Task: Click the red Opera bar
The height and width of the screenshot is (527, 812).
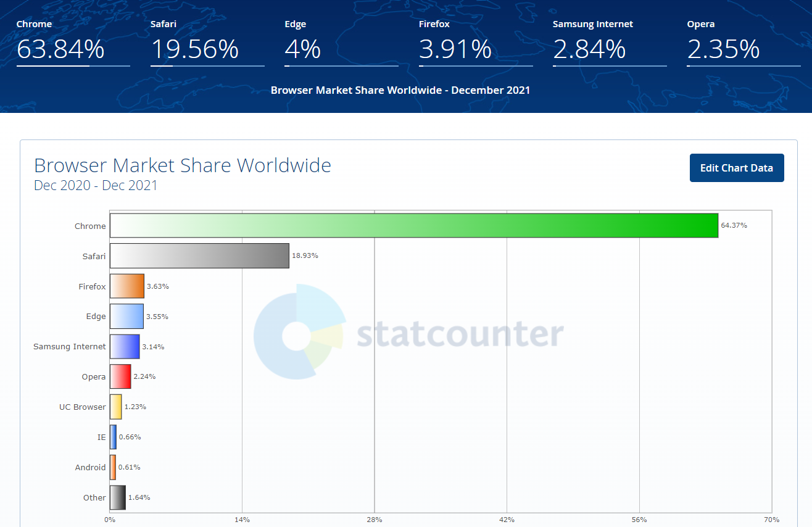Action: (120, 376)
